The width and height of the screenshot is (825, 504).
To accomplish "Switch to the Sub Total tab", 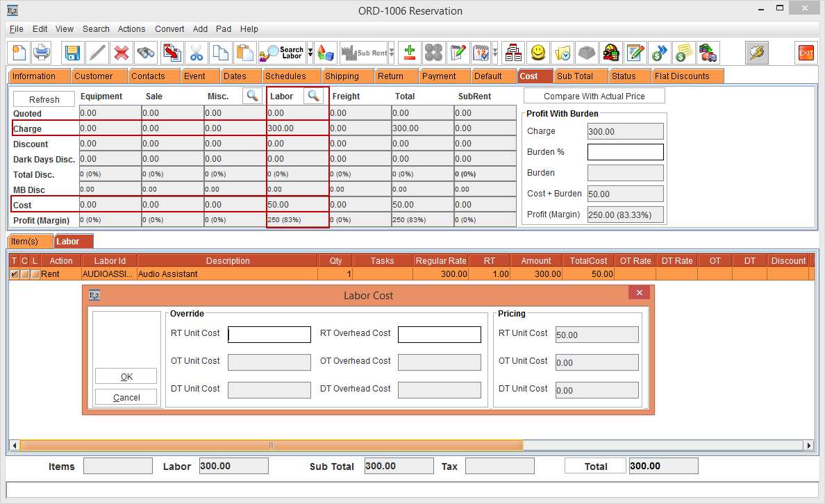I will coord(574,76).
